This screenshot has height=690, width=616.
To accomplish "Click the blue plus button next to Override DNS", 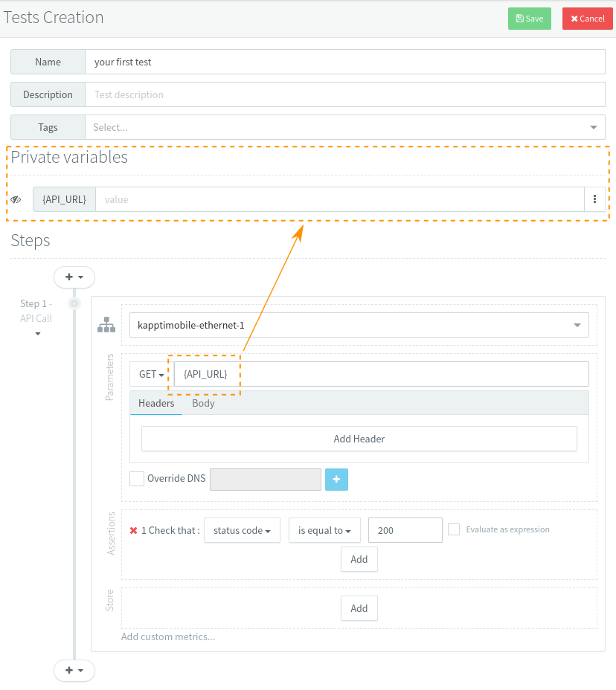I will [x=336, y=479].
